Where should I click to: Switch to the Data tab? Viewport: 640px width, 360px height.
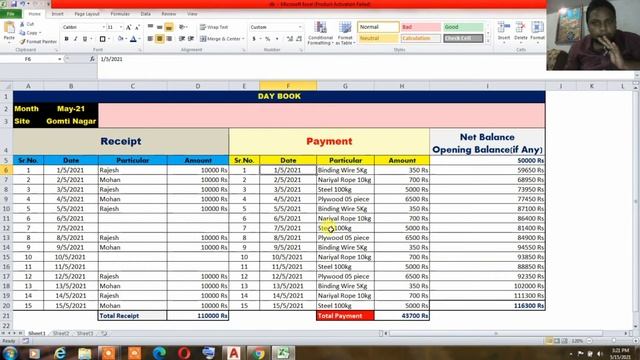(146, 14)
